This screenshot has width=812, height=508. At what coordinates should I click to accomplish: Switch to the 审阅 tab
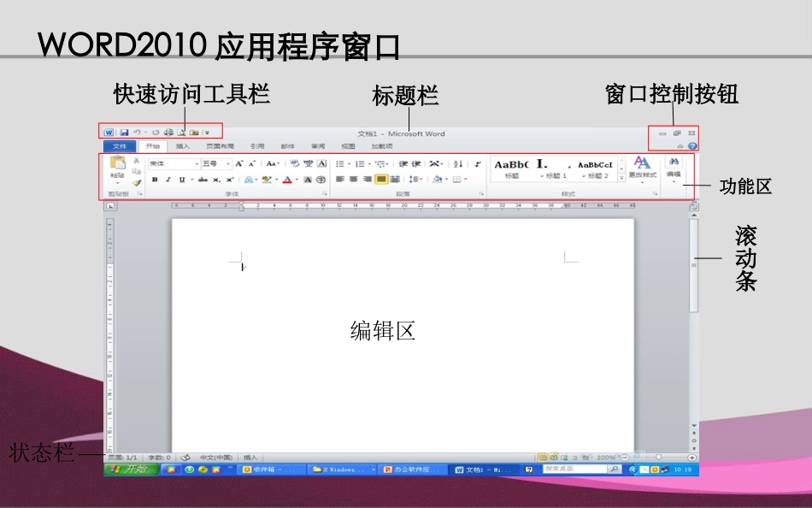(318, 146)
